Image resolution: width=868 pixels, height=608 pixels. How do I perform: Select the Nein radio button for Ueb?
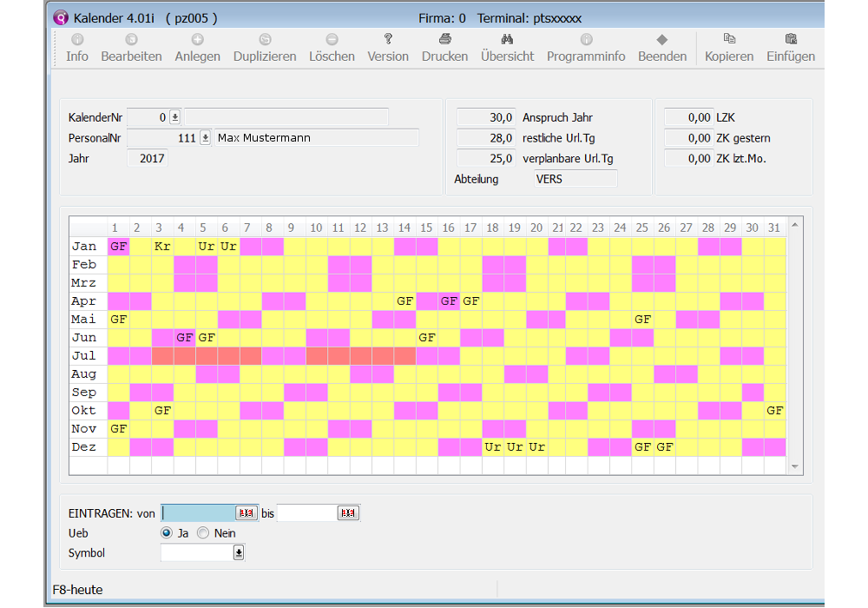(x=203, y=533)
